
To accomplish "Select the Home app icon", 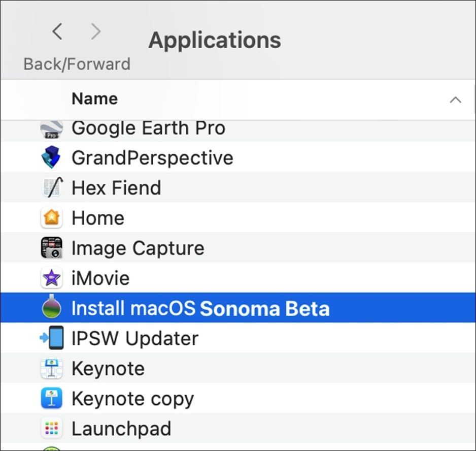I will point(51,218).
